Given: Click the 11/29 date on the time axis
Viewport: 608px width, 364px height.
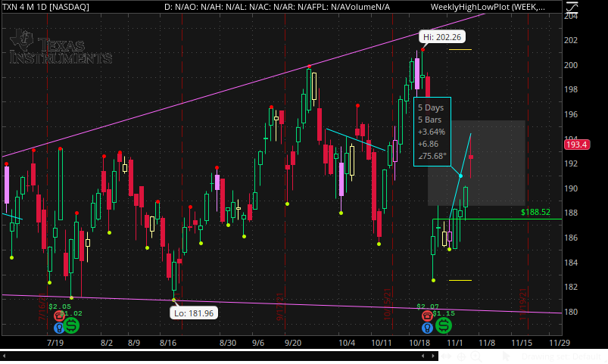Looking at the screenshot, I should (560, 343).
